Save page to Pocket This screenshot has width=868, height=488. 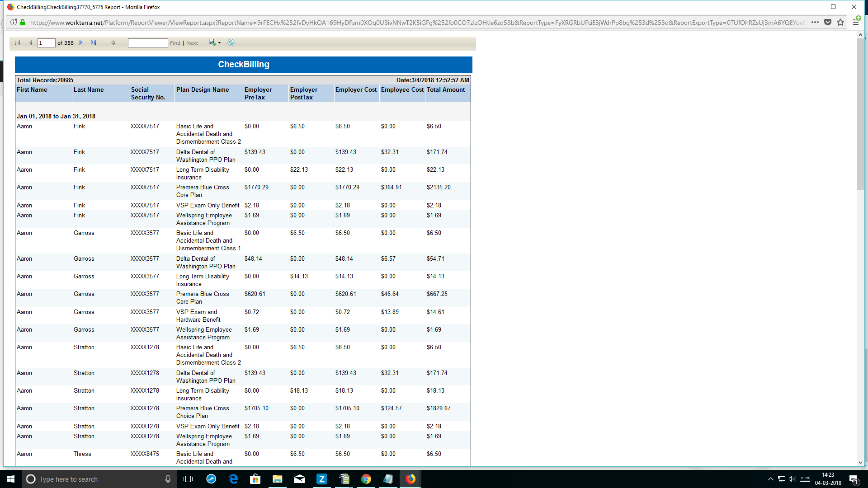pyautogui.click(x=828, y=22)
